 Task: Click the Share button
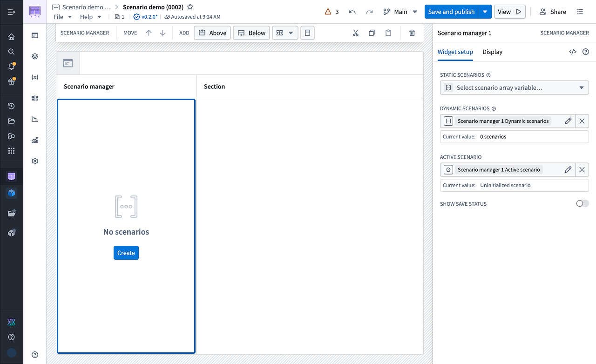click(x=553, y=12)
